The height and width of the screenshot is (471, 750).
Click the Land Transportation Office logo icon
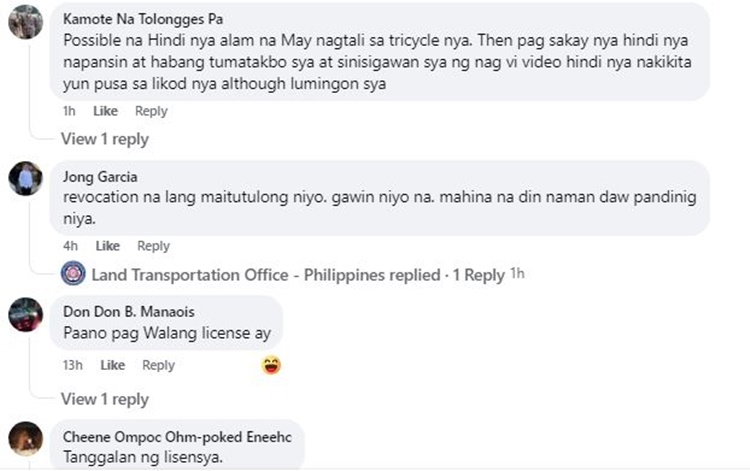[x=73, y=275]
